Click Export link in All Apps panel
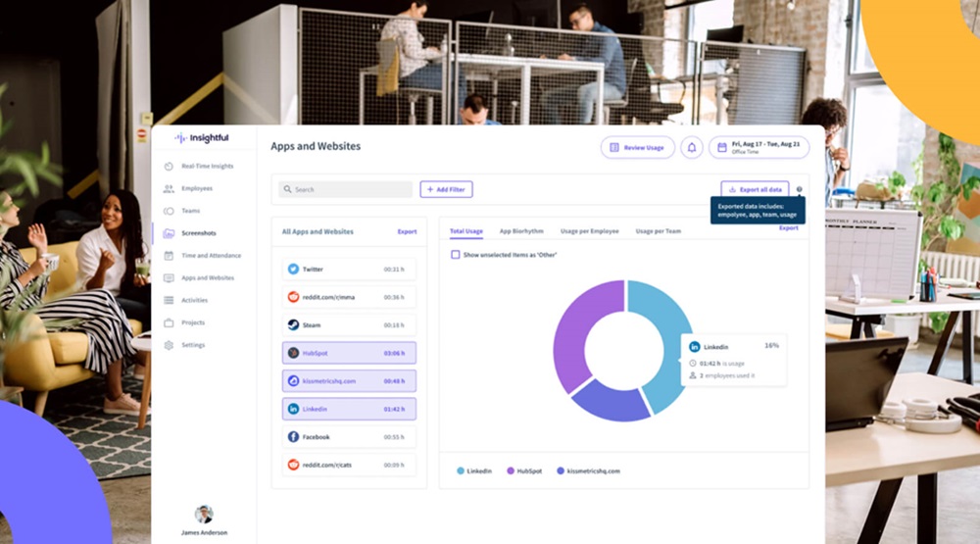The width and height of the screenshot is (980, 544). click(x=407, y=232)
